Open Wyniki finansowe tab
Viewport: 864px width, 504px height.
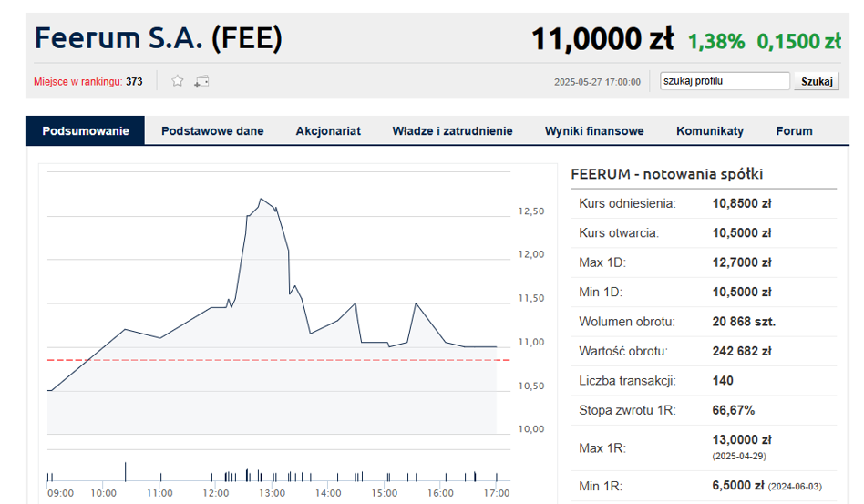click(x=594, y=131)
